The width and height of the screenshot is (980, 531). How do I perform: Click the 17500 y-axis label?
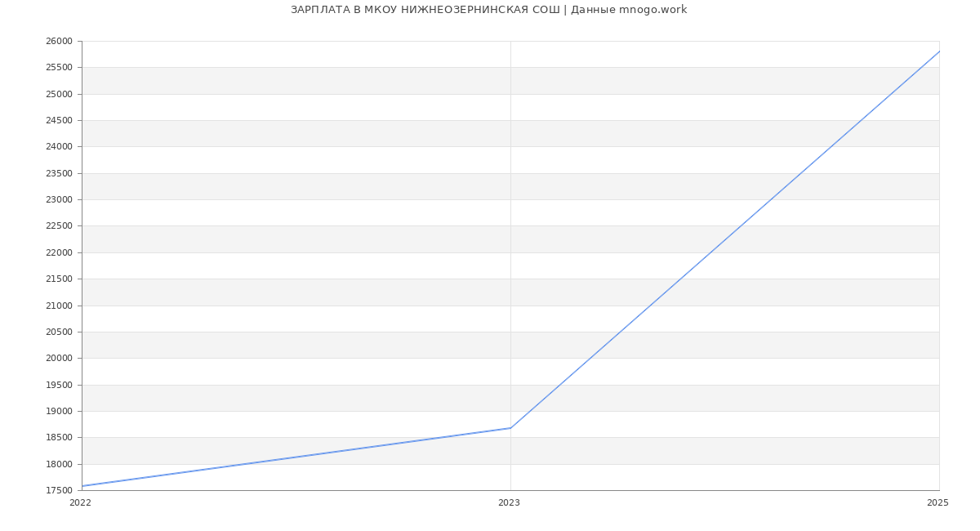click(x=59, y=491)
